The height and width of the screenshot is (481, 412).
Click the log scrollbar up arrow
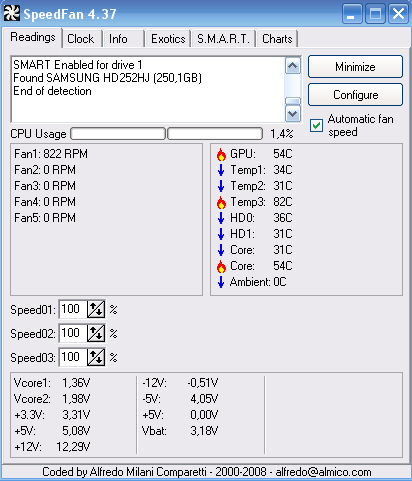[x=293, y=66]
